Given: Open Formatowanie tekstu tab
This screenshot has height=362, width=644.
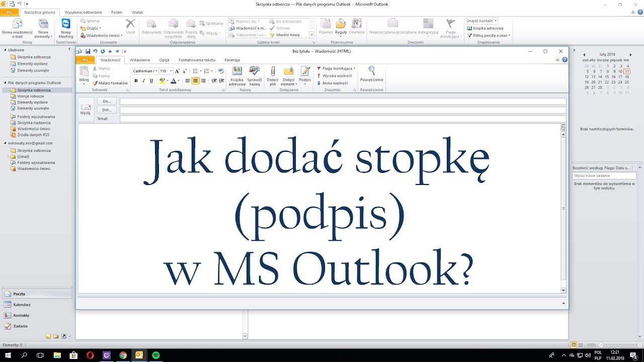Looking at the screenshot, I should (x=197, y=60).
